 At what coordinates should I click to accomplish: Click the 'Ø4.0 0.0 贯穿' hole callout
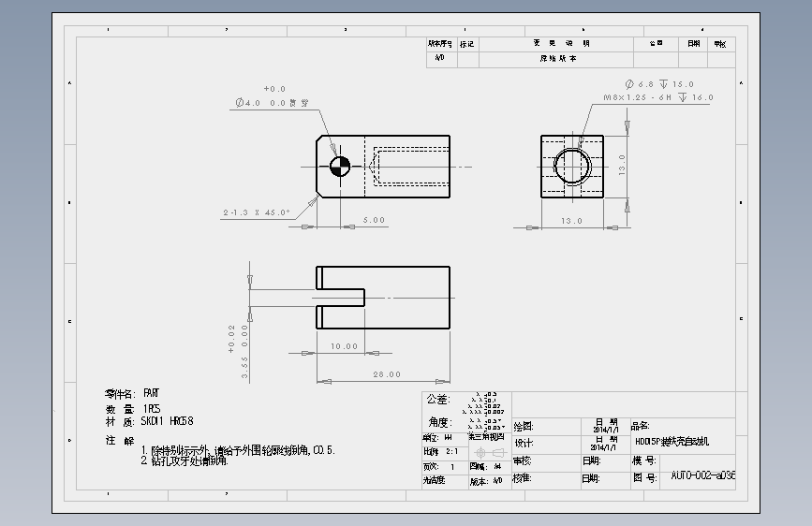click(272, 103)
